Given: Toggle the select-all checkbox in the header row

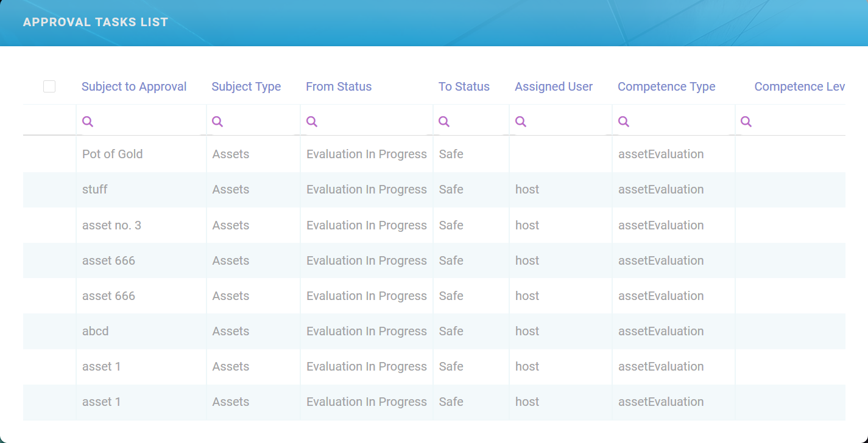Looking at the screenshot, I should click(49, 86).
